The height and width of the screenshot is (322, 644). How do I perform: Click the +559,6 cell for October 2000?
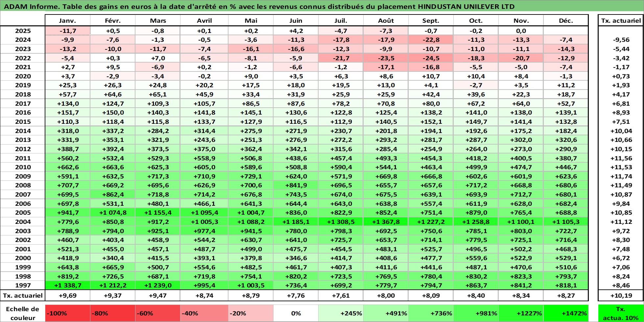(476, 258)
